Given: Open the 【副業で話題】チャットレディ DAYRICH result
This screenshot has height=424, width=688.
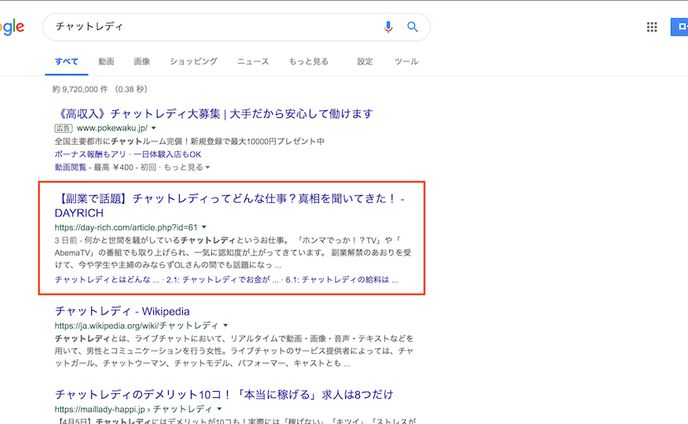Looking at the screenshot, I should point(229,205).
